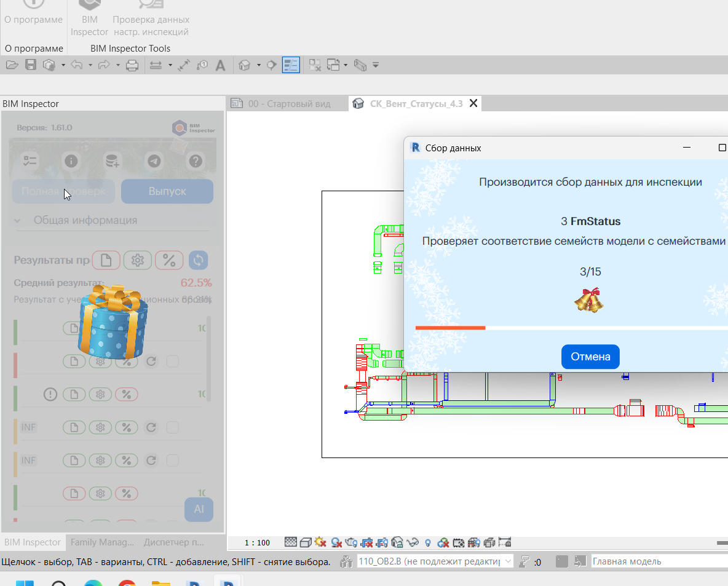Viewport: 728px width, 586px height.
Task: Click the Telegram icon in BIM Inspector
Action: [154, 161]
